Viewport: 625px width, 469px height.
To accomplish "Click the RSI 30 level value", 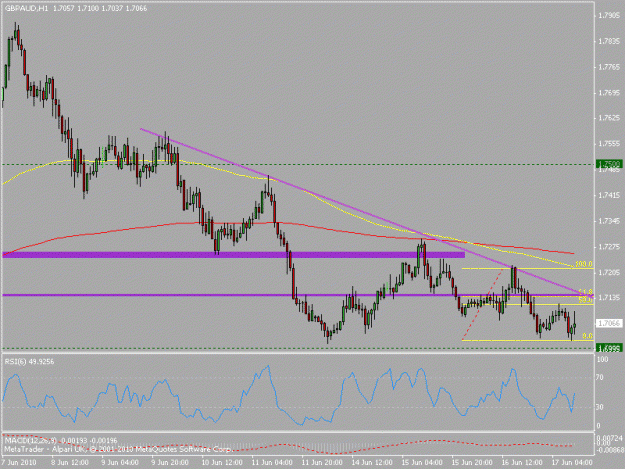I will pos(601,407).
